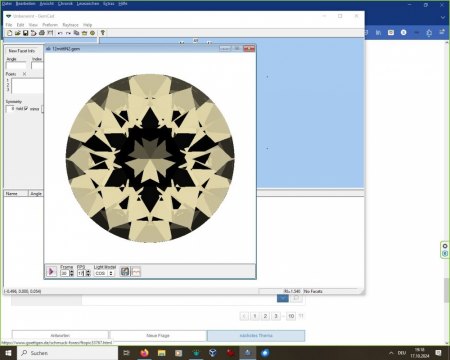This screenshot has height=360, width=450.
Task: Click the GemCad status bar coordinates
Action: [23, 291]
